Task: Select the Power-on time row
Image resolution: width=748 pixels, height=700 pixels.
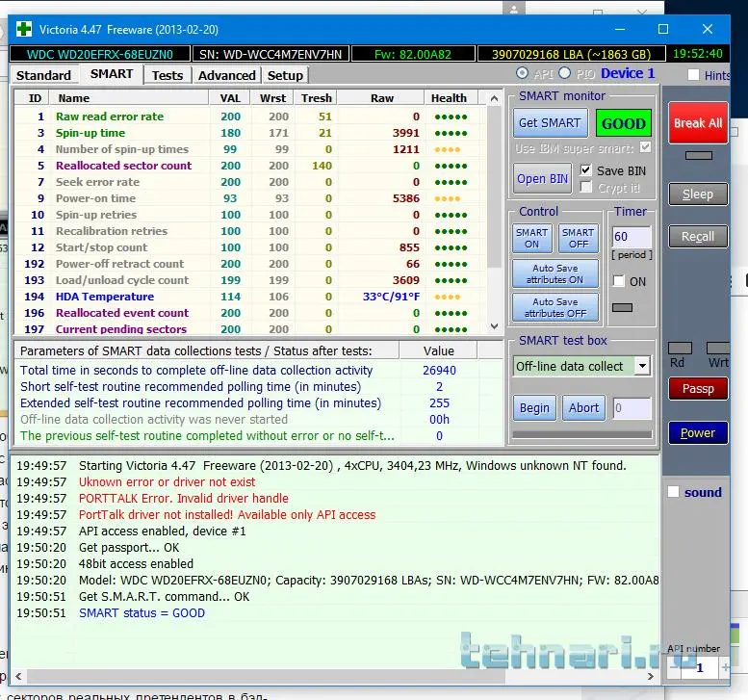Action: [250, 198]
